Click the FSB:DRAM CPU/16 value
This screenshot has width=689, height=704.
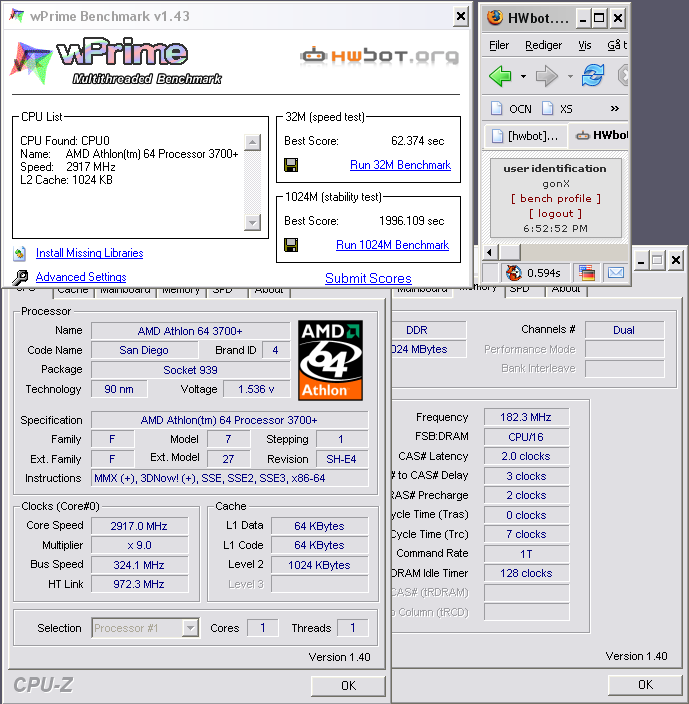point(526,437)
